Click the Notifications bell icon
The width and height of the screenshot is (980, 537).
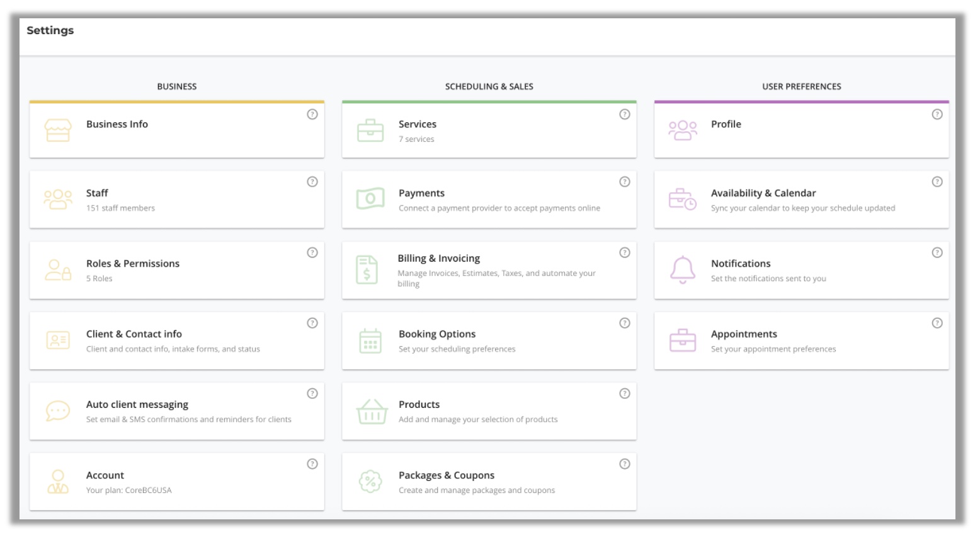683,270
